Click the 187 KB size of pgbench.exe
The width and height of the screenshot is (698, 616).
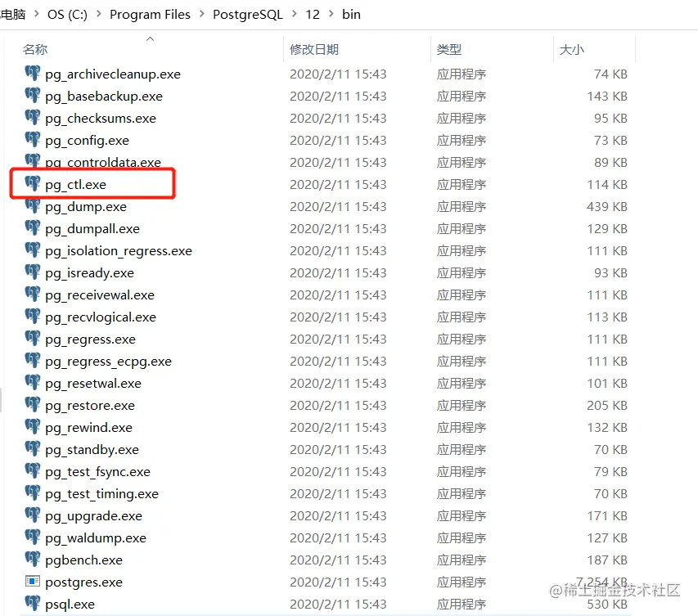click(606, 560)
